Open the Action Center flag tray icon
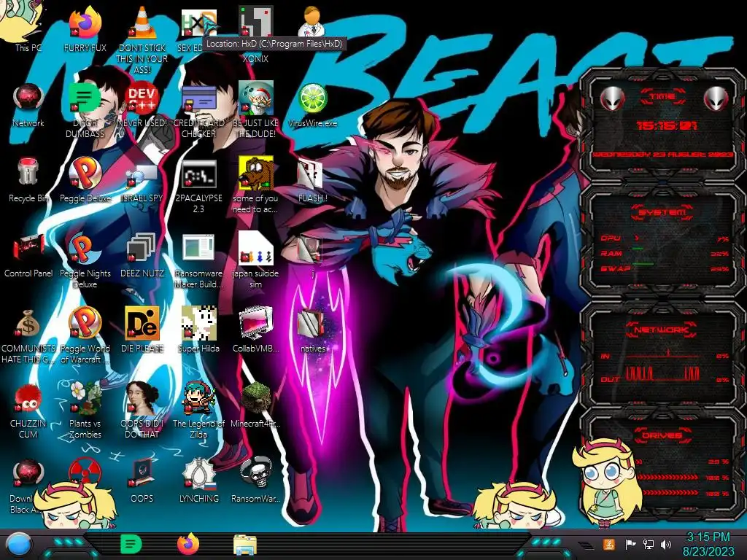 click(630, 545)
